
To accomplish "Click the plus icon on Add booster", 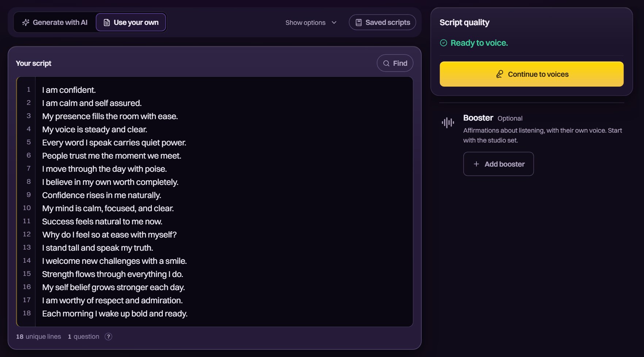I will tap(476, 164).
